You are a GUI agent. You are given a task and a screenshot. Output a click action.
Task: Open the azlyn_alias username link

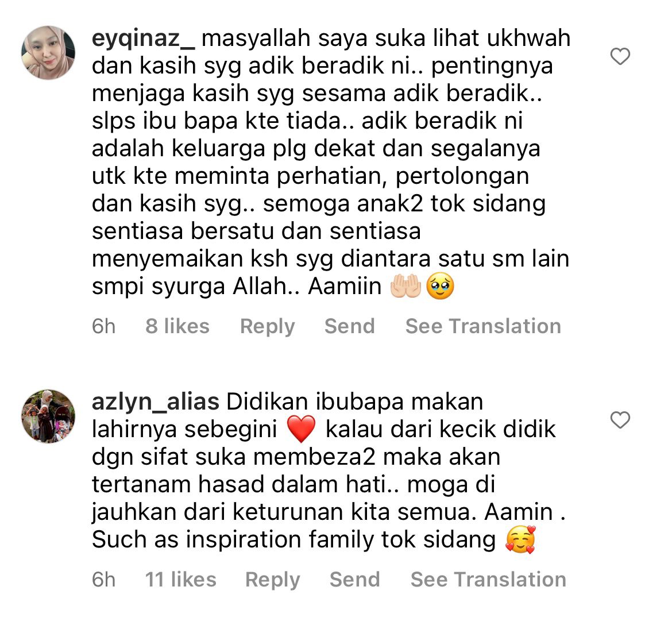[156, 402]
